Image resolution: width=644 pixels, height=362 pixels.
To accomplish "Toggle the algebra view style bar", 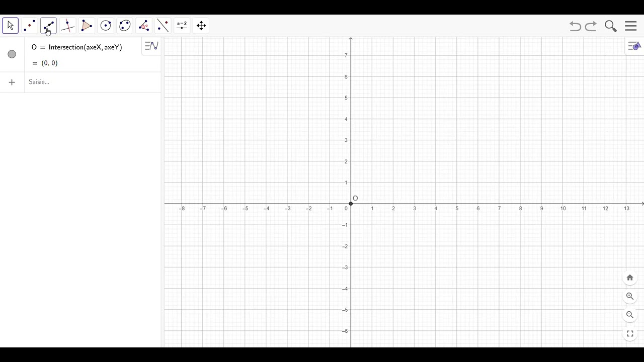I will coord(151,46).
